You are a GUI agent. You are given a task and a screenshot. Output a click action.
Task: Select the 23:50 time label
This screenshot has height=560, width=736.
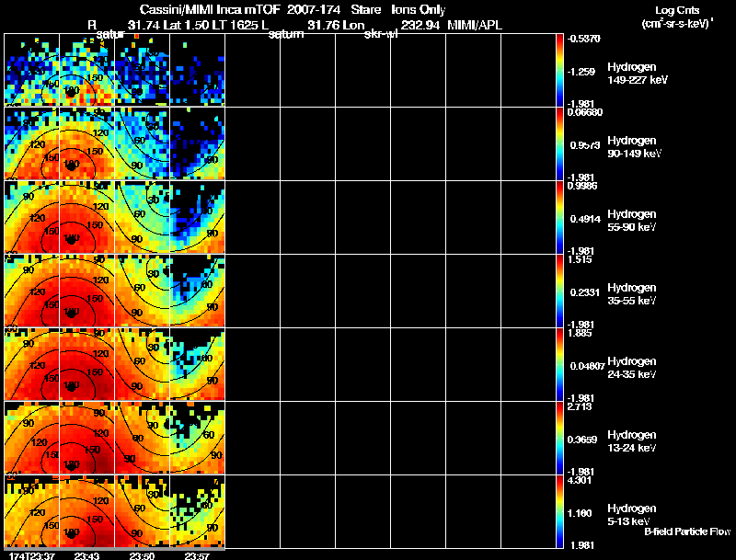pos(142,555)
